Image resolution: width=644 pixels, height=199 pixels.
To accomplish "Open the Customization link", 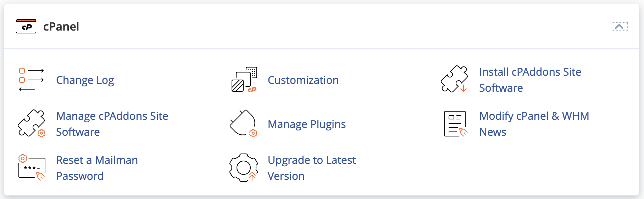I will click(303, 80).
